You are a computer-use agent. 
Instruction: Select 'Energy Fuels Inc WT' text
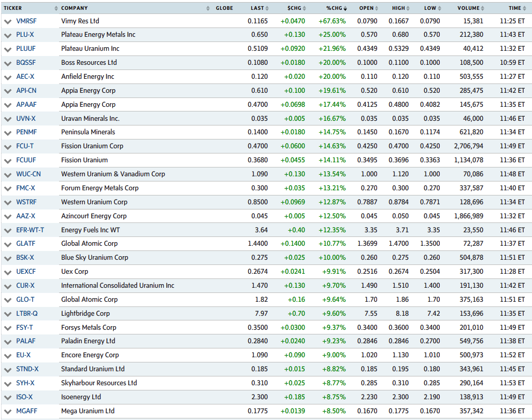tap(90, 230)
